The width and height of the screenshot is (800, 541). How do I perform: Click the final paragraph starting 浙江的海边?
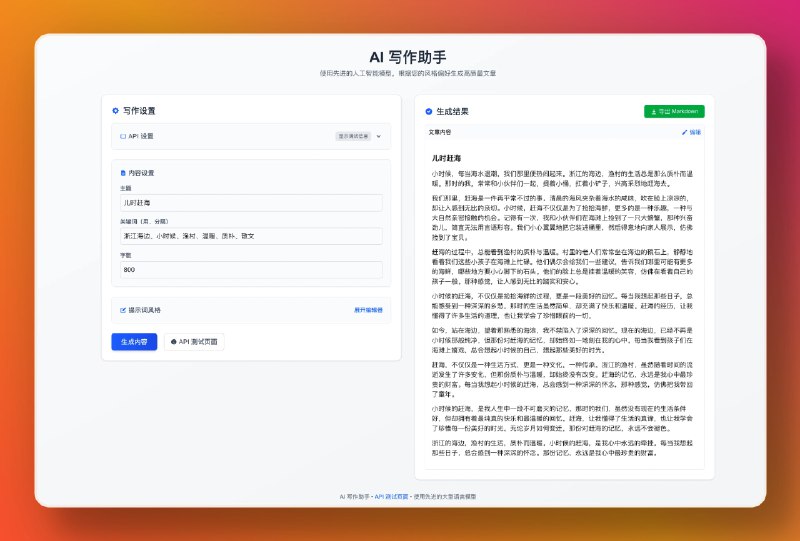click(x=562, y=448)
